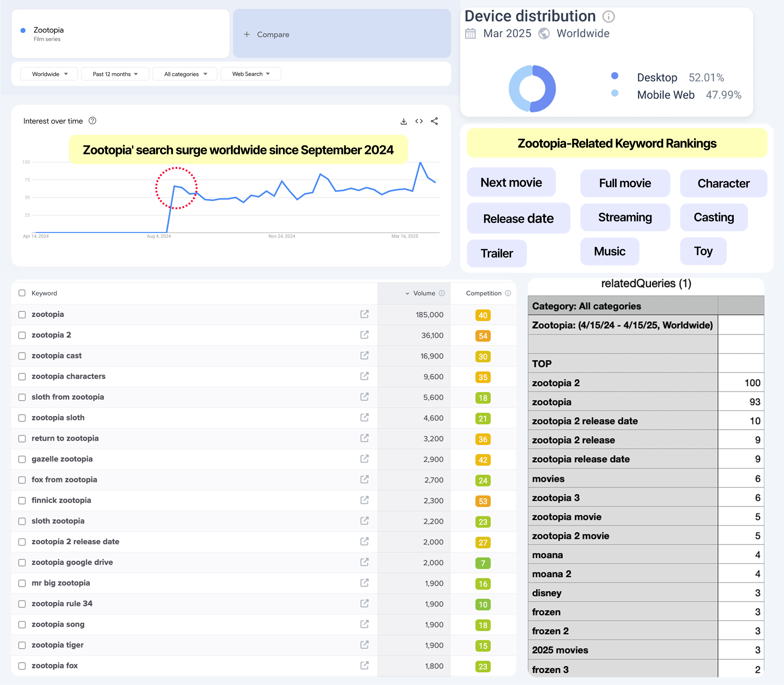784x685 pixels.
Task: Expand the Worldwide region dropdown
Action: pos(49,74)
